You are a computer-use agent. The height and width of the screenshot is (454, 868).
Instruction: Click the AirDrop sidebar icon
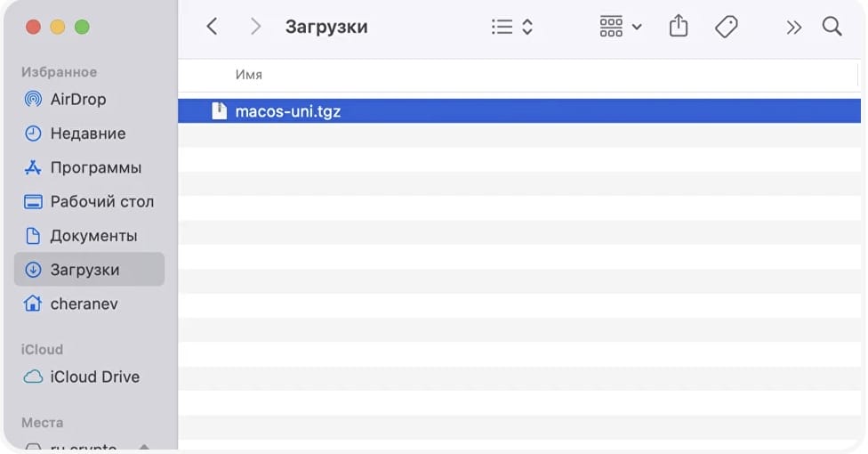pos(33,100)
